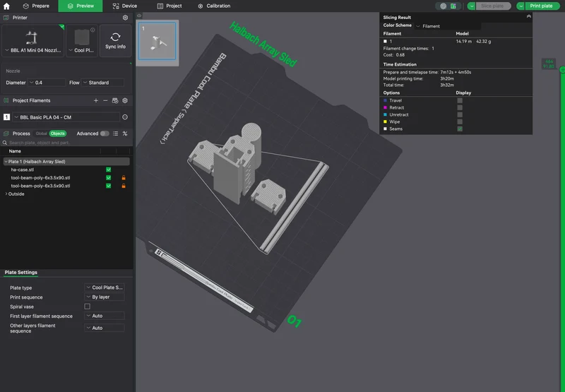Open printer settings gear in Printer header
The image size is (565, 392).
click(125, 18)
